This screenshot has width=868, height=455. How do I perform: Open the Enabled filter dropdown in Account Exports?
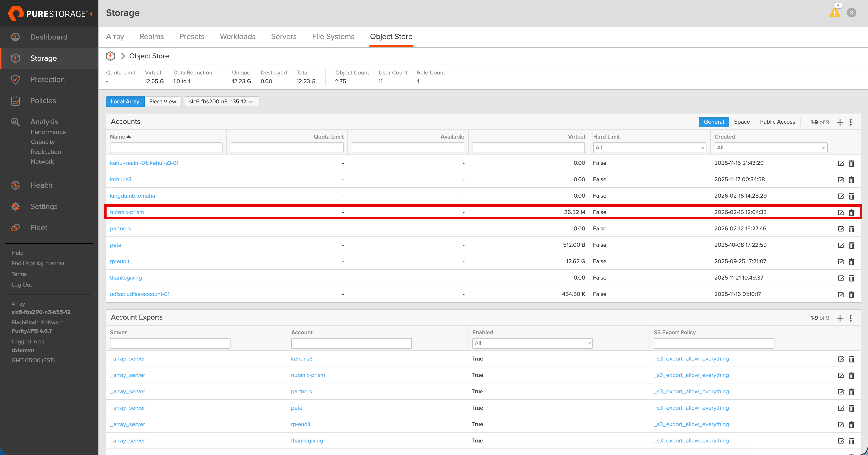click(532, 343)
